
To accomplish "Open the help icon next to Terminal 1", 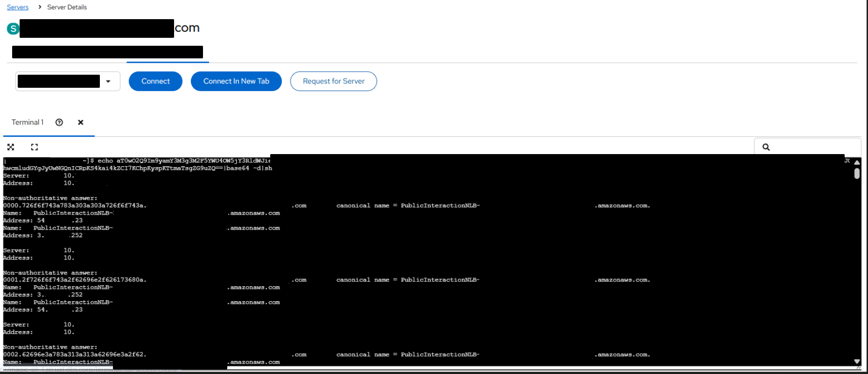I will pos(59,122).
